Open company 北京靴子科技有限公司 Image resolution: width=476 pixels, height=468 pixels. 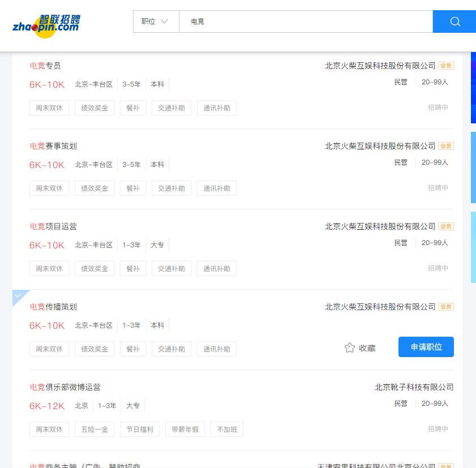click(414, 387)
